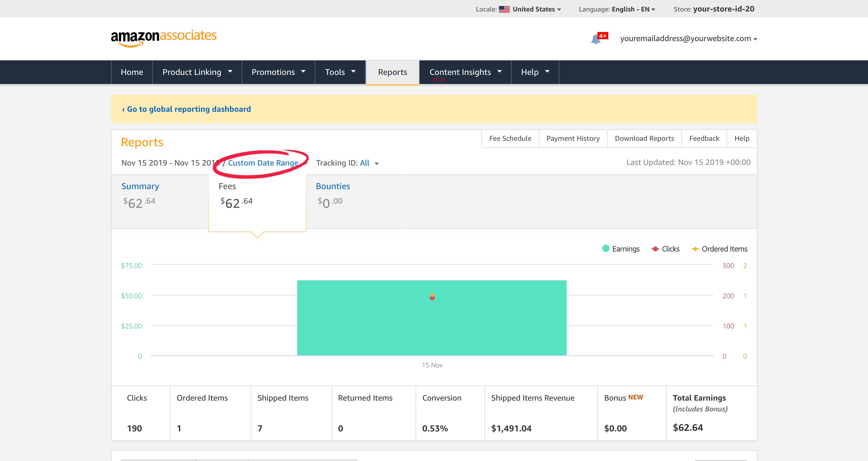Click the clicks data point on chart
The width and height of the screenshot is (868, 461).
432,298
